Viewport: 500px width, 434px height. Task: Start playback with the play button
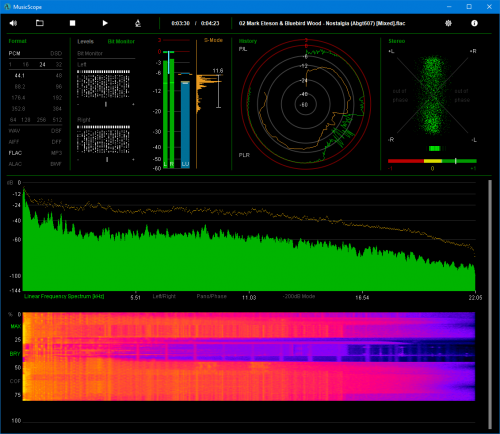105,23
